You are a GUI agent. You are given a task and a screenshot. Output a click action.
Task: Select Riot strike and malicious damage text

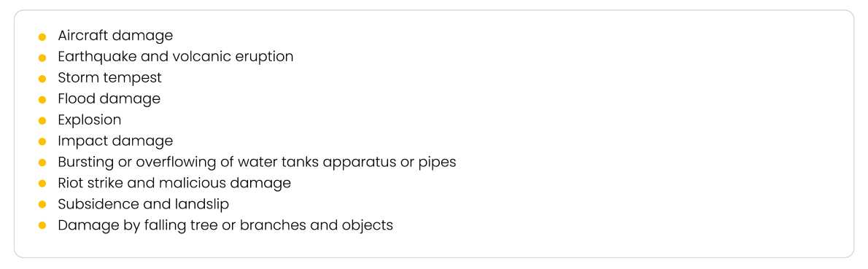pos(174,183)
